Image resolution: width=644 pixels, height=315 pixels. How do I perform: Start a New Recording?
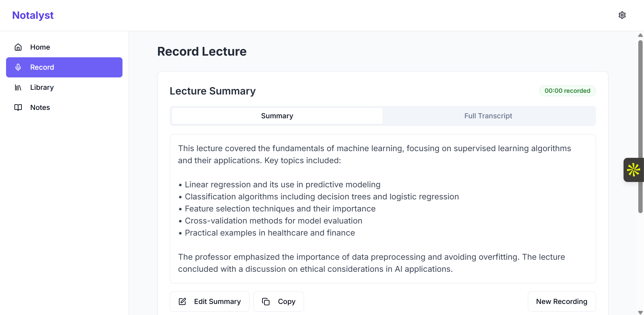(561, 302)
